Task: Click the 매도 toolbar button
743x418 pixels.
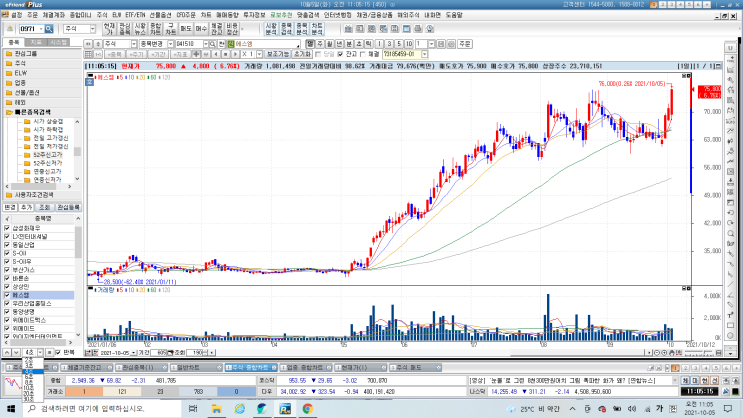Action: point(186,29)
